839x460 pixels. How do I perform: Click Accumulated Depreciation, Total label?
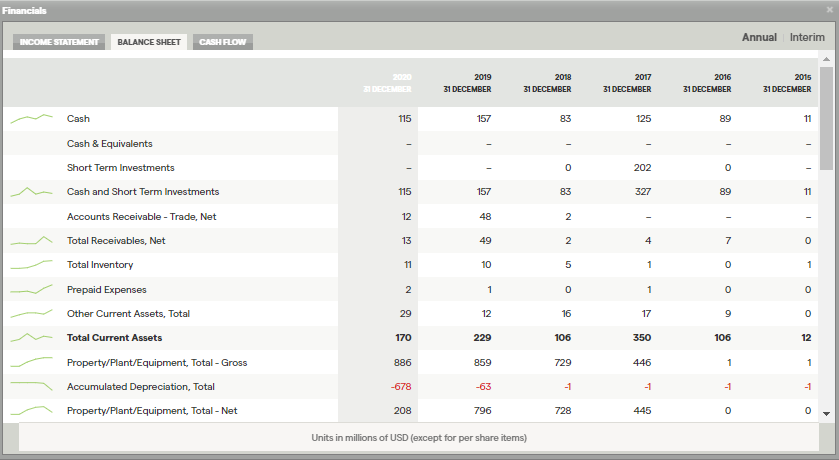click(141, 386)
